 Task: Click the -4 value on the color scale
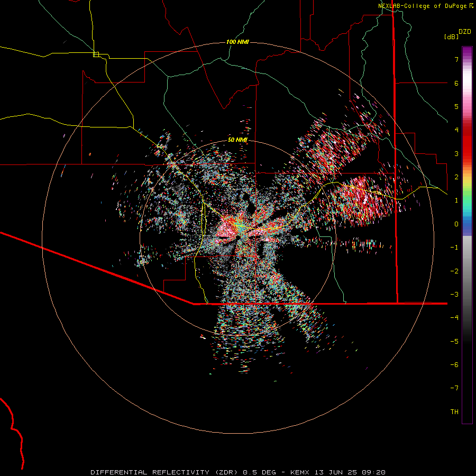[454, 317]
